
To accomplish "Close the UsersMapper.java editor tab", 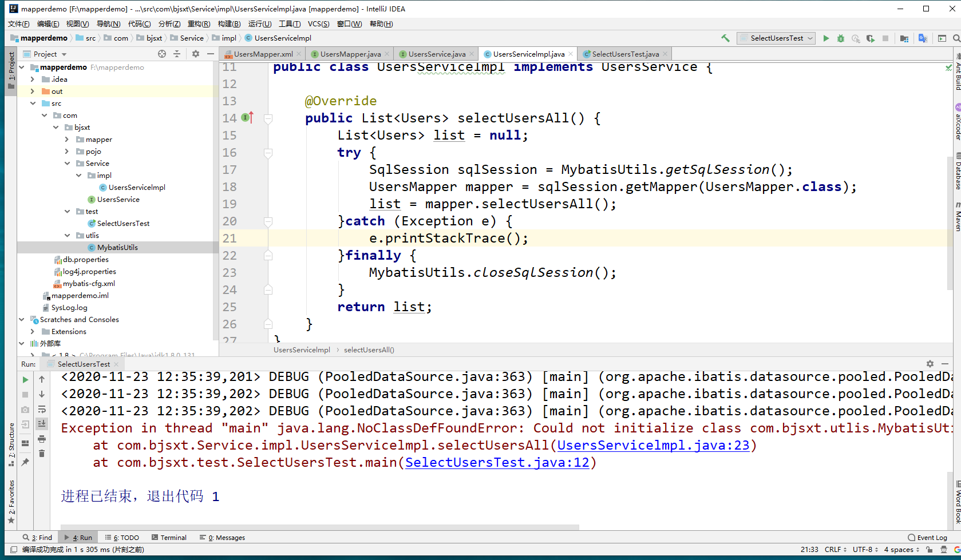I will (387, 54).
